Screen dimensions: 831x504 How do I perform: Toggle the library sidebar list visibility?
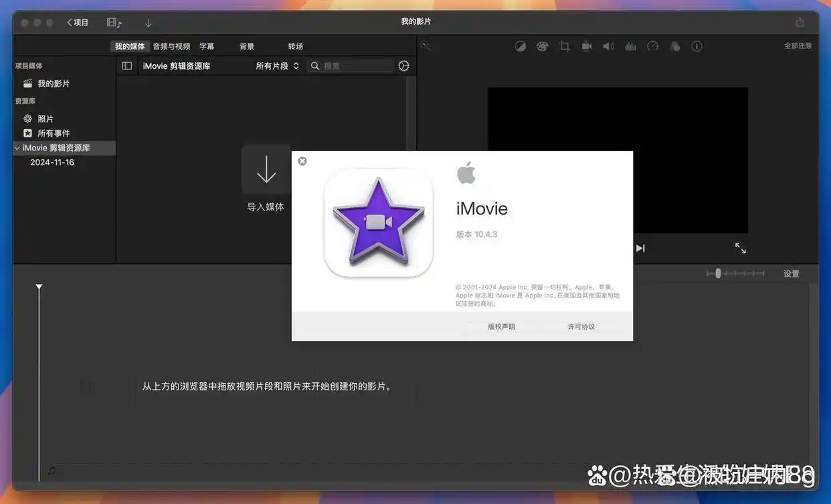pyautogui.click(x=126, y=66)
